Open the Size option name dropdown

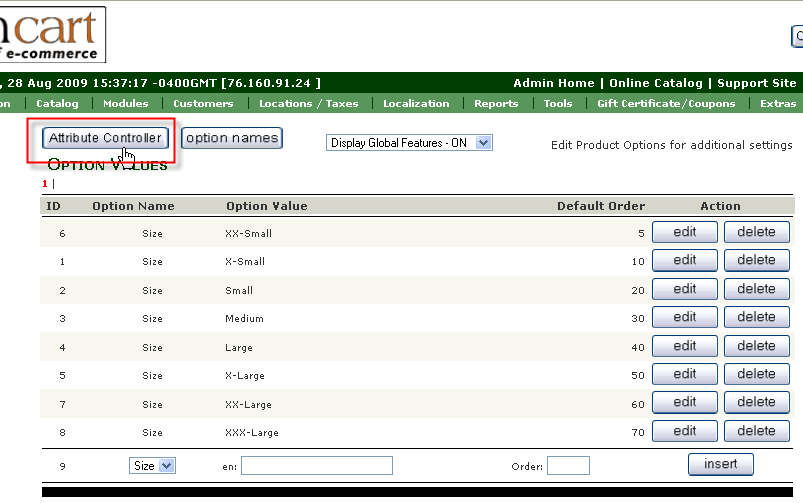(152, 466)
